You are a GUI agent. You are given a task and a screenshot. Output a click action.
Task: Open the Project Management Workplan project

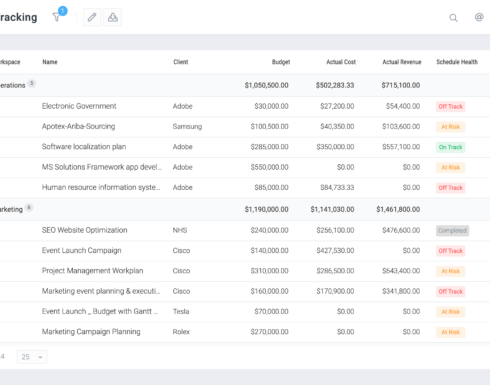[92, 271]
